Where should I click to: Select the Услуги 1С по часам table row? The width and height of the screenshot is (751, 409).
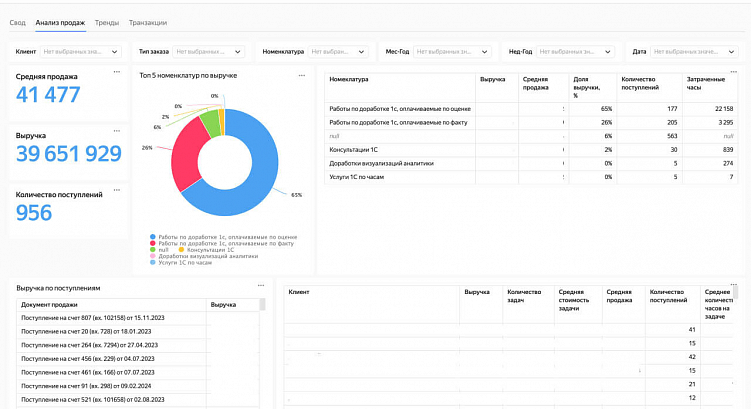pos(531,177)
